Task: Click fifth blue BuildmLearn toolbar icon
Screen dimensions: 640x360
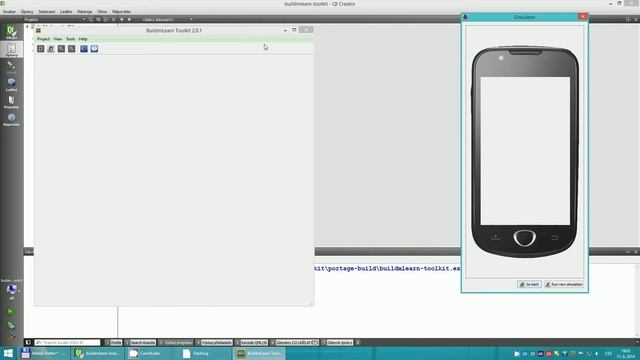Action: coord(84,49)
